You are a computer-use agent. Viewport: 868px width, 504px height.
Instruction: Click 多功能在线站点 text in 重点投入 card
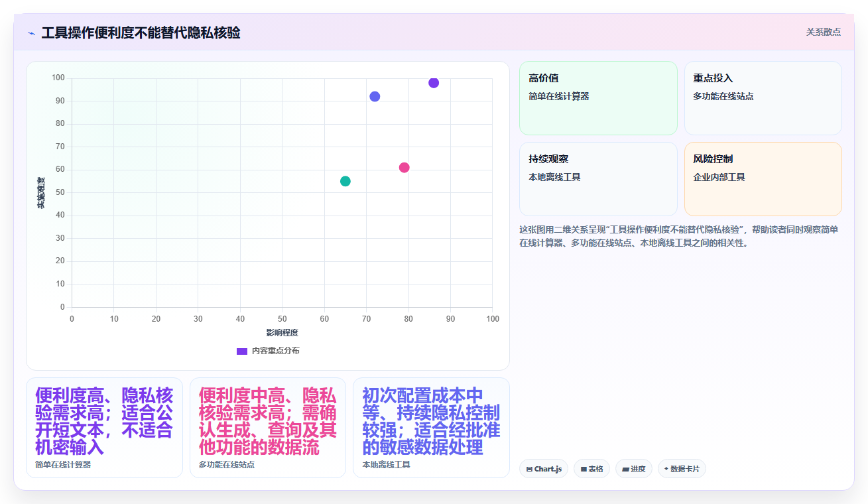(723, 96)
